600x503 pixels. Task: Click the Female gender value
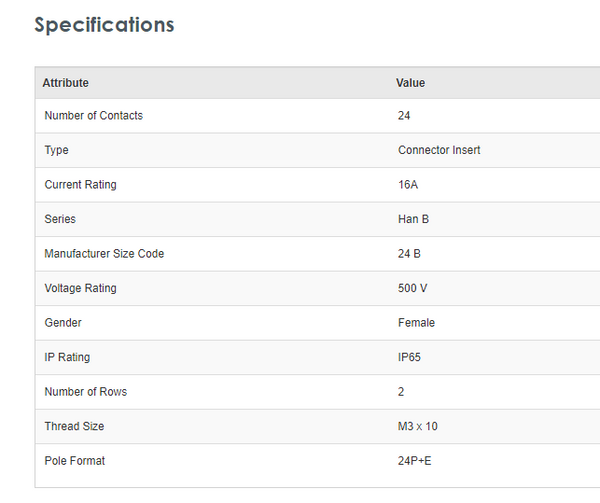(416, 323)
